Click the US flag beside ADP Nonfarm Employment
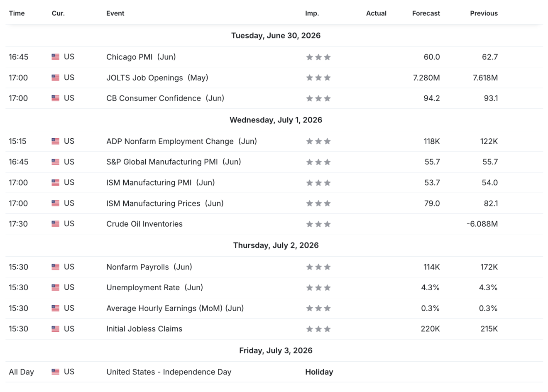Viewport: 548px width, 392px height. coord(55,141)
